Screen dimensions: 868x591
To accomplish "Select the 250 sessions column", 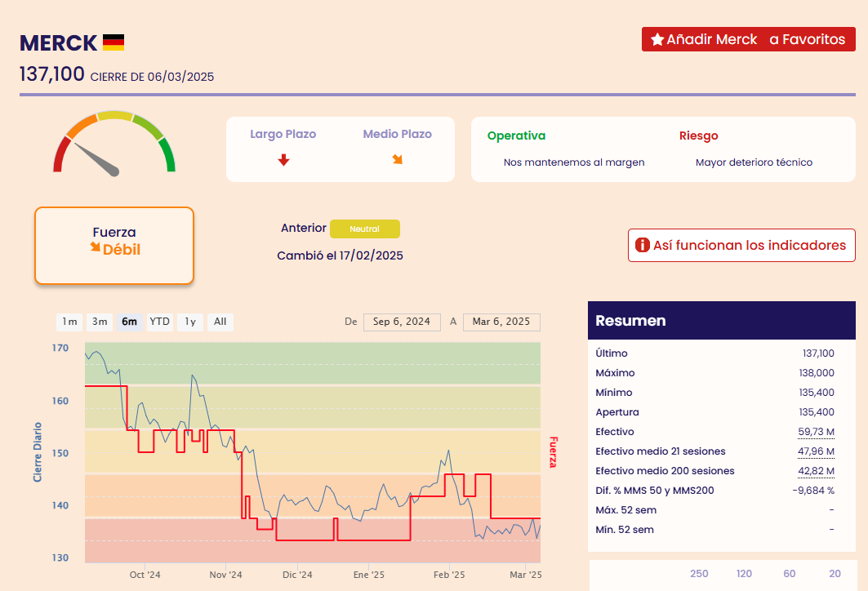I will coord(699,574).
